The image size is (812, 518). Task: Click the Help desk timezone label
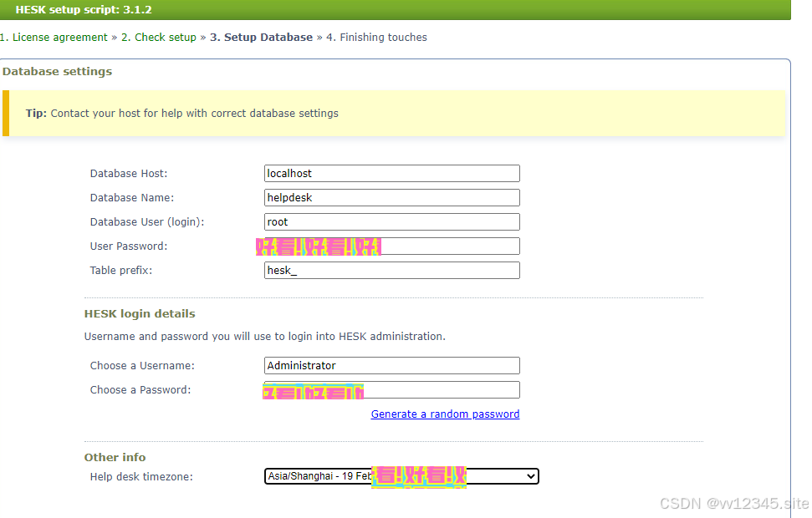coord(141,476)
